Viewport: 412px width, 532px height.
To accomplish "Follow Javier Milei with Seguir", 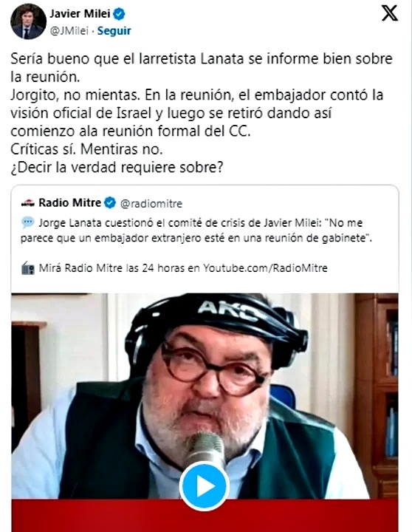I will click(114, 31).
